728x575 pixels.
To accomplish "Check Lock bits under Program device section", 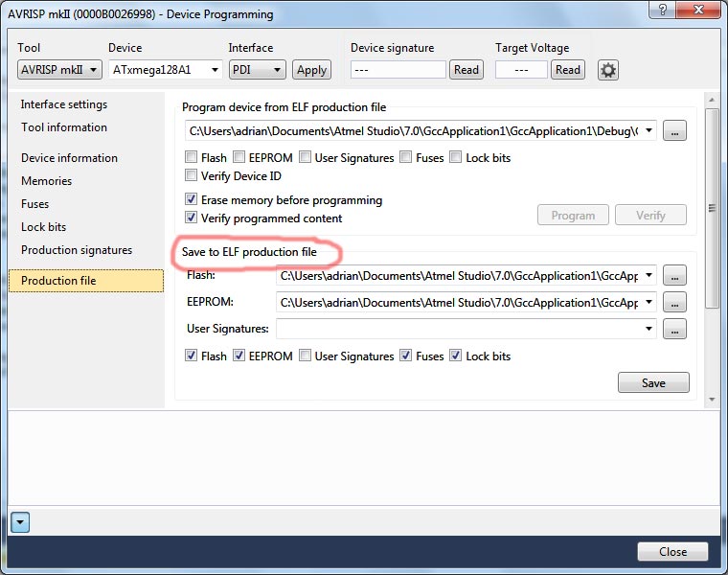I will tap(455, 157).
